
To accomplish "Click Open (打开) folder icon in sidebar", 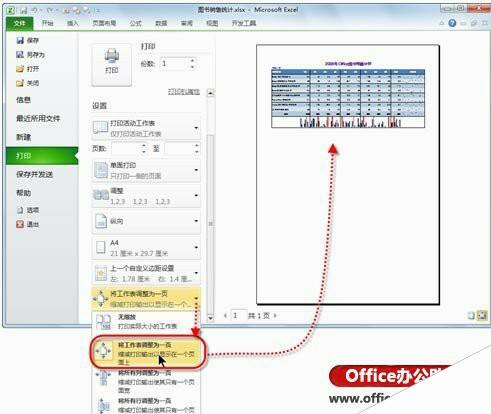I will click(20, 69).
